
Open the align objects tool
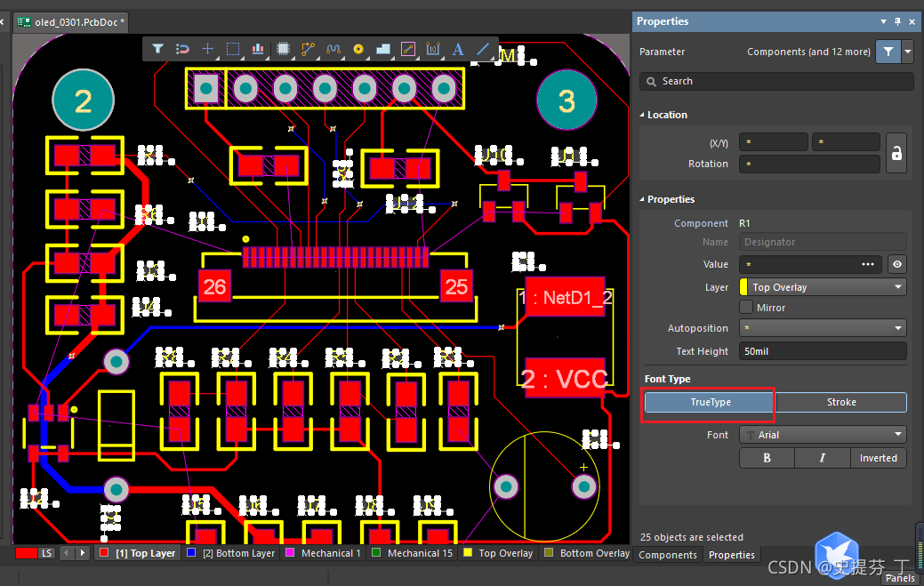pyautogui.click(x=258, y=49)
